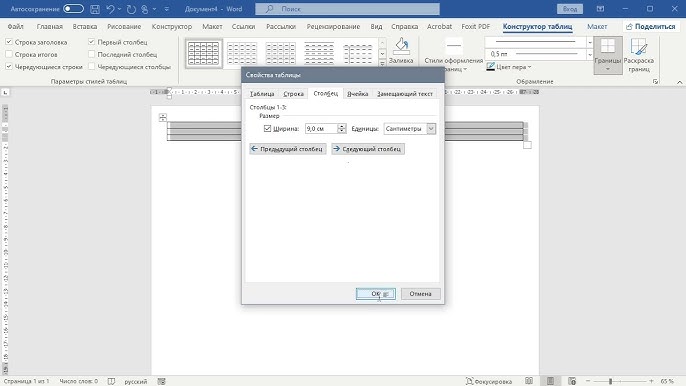
Task: Click Число слов: 0 in status bar
Action: tap(79, 381)
